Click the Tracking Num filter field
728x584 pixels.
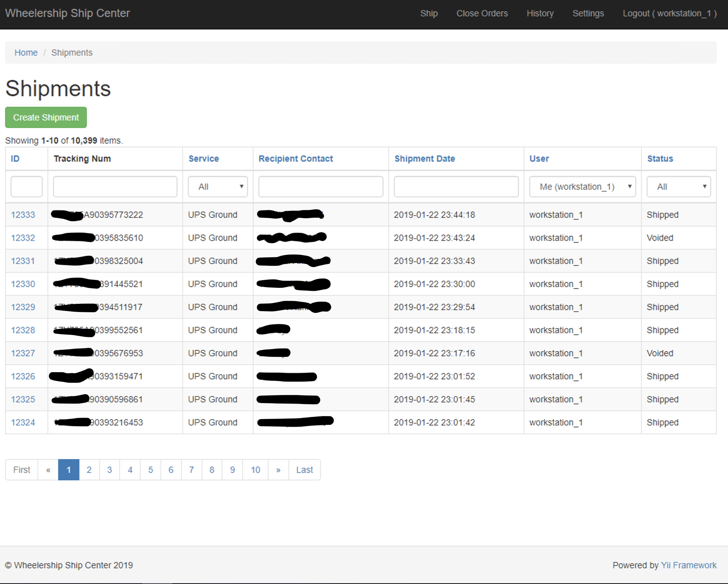tap(115, 186)
